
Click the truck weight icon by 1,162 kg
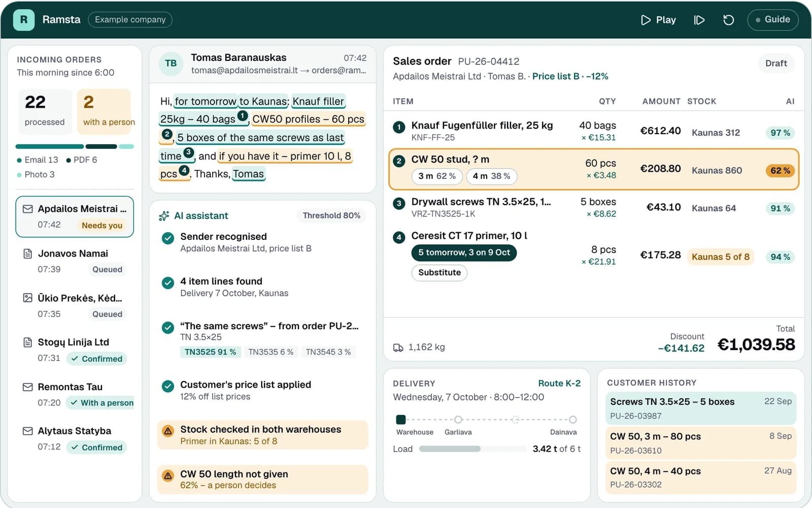[x=398, y=347]
